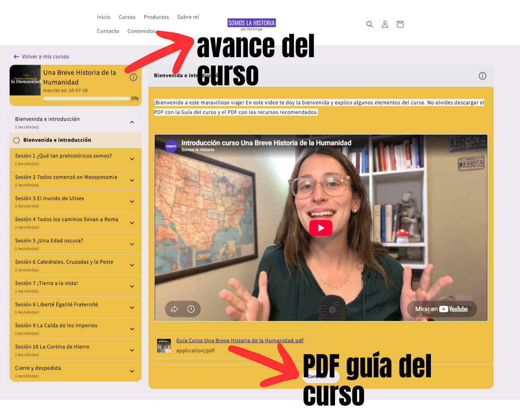This screenshot has width=520, height=420.
Task: Open the shopping cart icon
Action: (x=400, y=24)
